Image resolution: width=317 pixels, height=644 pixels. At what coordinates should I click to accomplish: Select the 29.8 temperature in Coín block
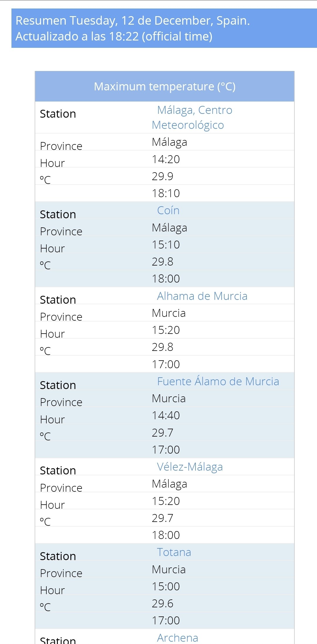coord(162,262)
